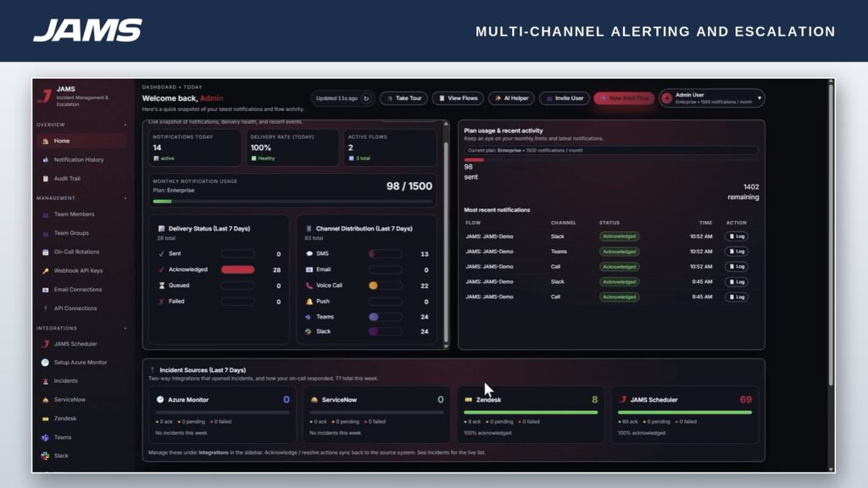The height and width of the screenshot is (488, 868).
Task: Open Log for Call 10:52 AM notification
Action: (737, 267)
